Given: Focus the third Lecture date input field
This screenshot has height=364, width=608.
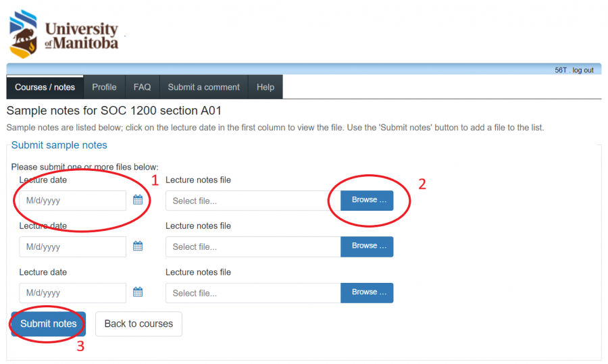Looking at the screenshot, I should click(72, 292).
